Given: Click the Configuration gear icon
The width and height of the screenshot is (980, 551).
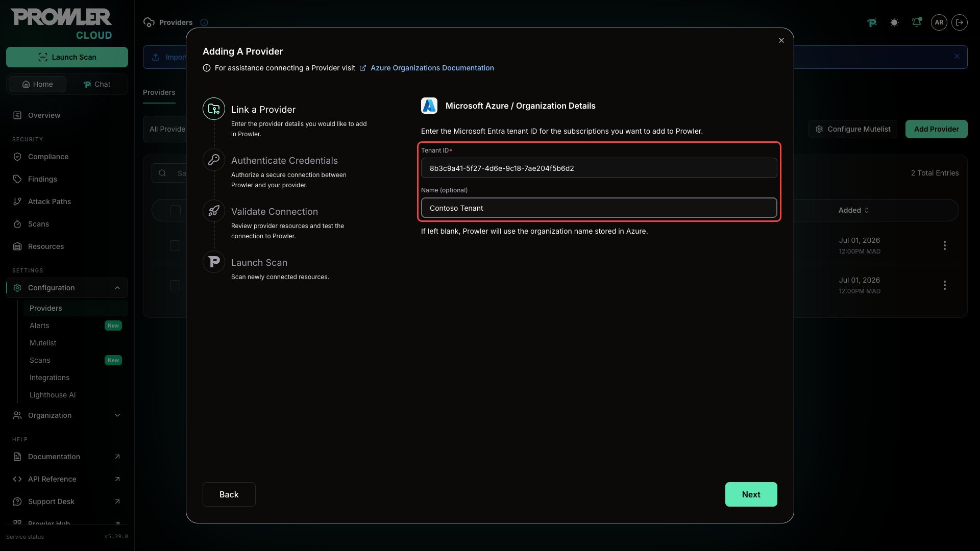Looking at the screenshot, I should (17, 288).
